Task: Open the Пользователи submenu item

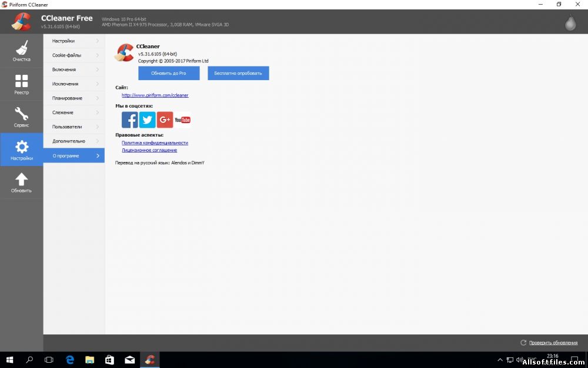Action: pos(74,127)
